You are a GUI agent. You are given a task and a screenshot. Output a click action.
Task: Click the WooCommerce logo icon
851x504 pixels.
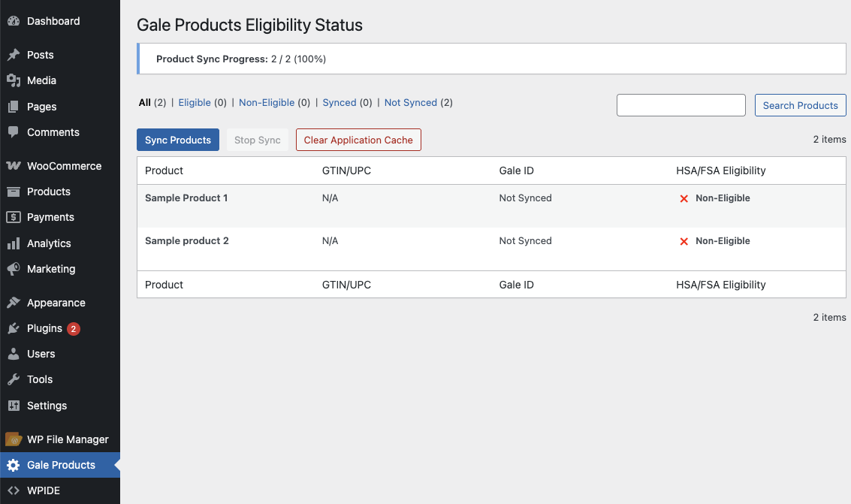click(13, 166)
